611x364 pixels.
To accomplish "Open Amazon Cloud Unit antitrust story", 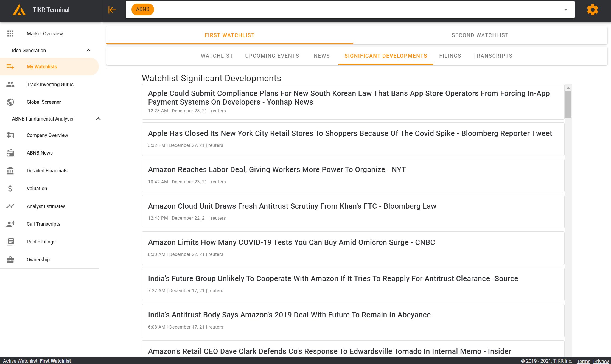I will [353, 212].
